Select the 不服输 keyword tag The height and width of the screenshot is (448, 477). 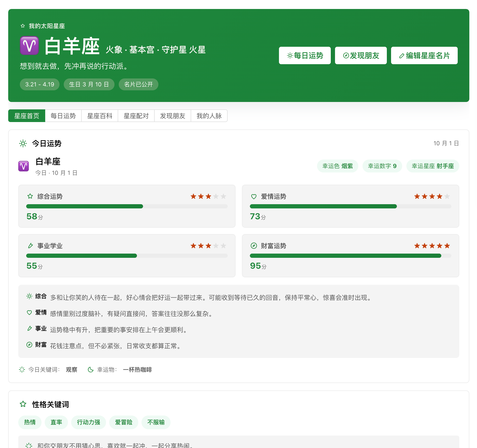coord(156,422)
